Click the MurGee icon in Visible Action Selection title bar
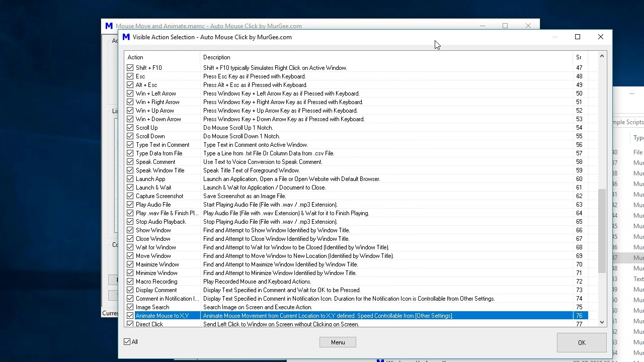This screenshot has height=362, width=644. tap(126, 37)
